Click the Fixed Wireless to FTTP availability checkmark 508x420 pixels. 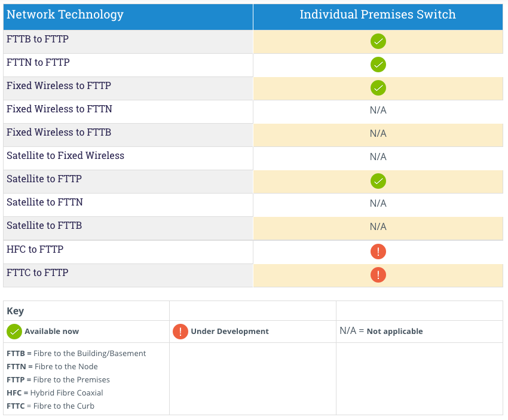378,88
